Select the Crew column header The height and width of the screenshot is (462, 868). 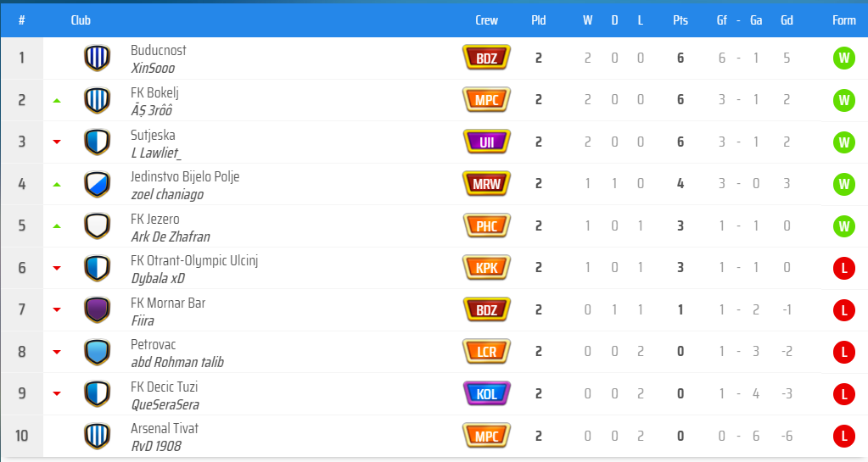486,20
